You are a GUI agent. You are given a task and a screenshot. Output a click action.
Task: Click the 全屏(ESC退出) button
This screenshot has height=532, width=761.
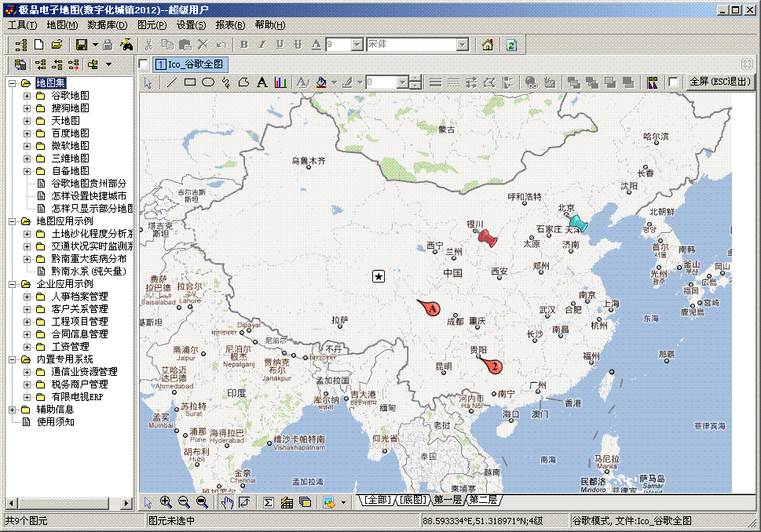pos(719,82)
